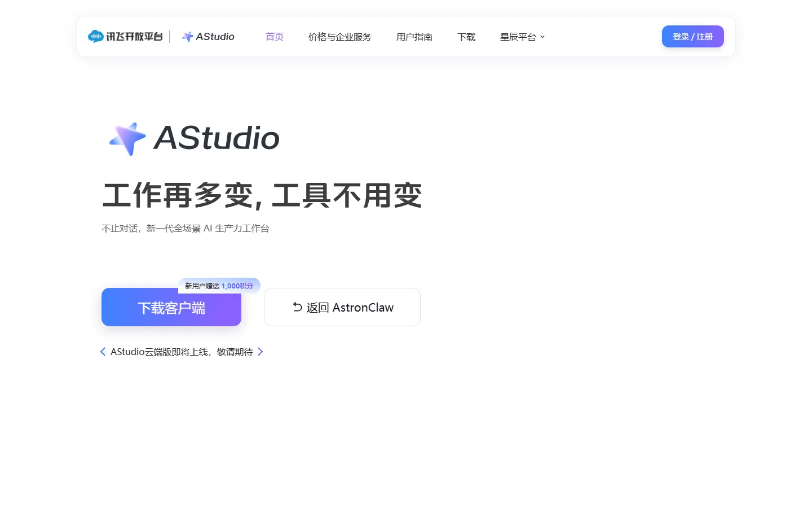The image size is (812, 508).
Task: Open the 下载 navigation item
Action: pos(466,37)
